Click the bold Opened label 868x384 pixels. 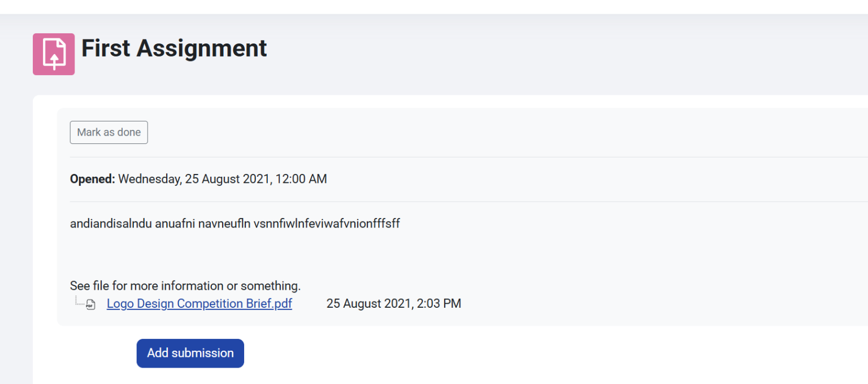92,179
